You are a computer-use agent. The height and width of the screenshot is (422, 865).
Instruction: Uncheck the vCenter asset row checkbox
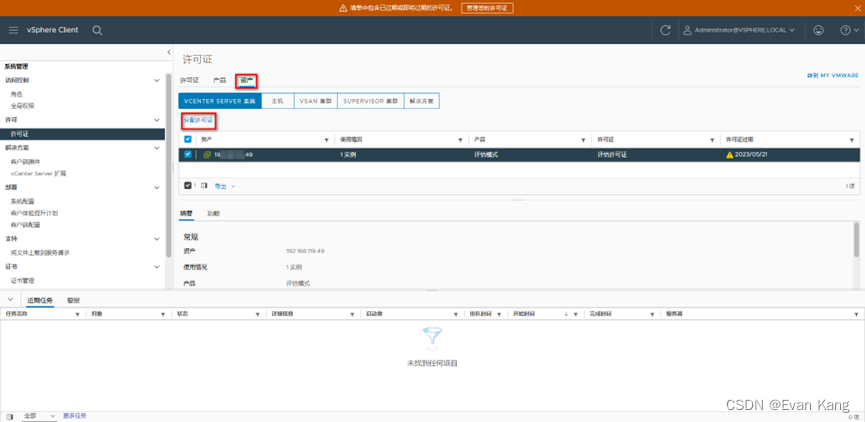pos(188,154)
